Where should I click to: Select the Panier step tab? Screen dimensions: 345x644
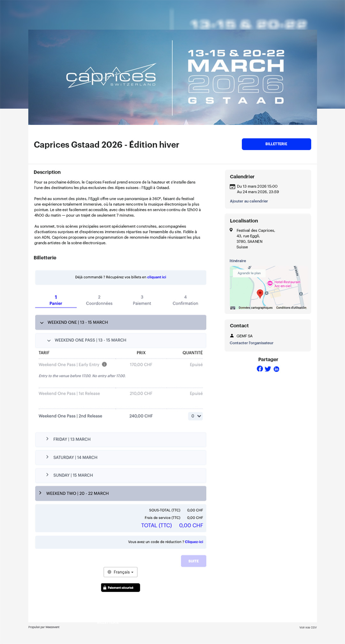[56, 300]
